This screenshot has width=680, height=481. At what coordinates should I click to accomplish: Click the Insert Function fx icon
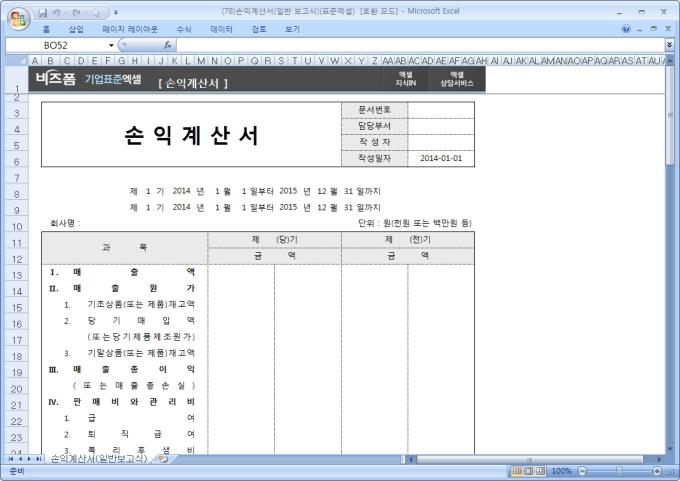[168, 45]
